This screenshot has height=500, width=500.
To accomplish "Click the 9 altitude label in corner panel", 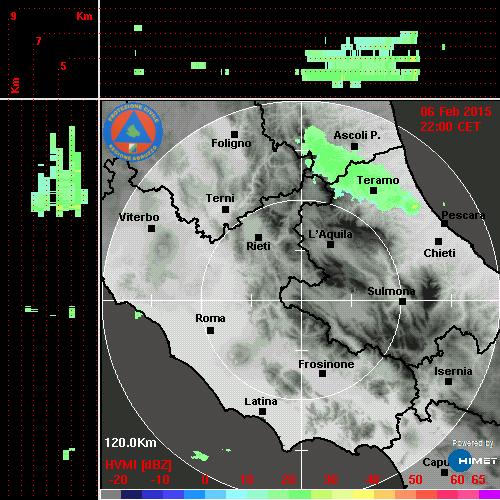I will coord(13,16).
